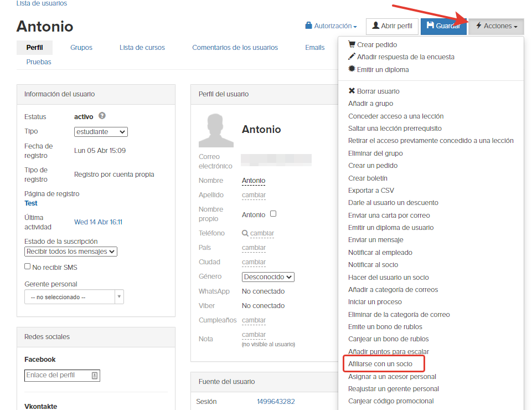Choose Crear boletín
This screenshot has height=410, width=532.
(368, 178)
